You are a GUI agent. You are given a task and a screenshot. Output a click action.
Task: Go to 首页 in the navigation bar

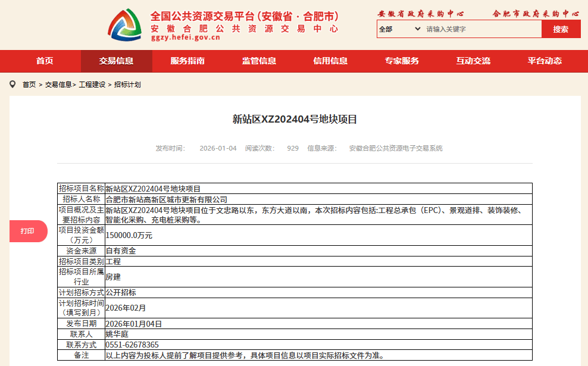pos(45,61)
